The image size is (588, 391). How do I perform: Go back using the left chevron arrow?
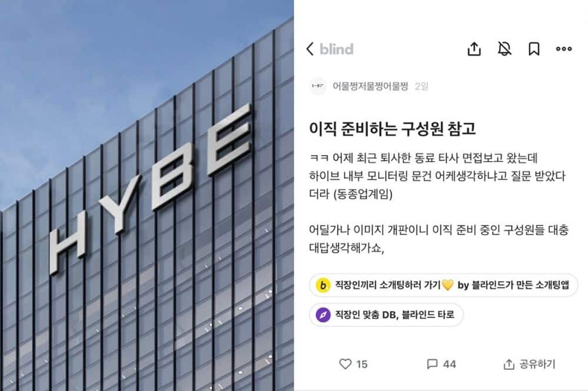click(x=310, y=49)
